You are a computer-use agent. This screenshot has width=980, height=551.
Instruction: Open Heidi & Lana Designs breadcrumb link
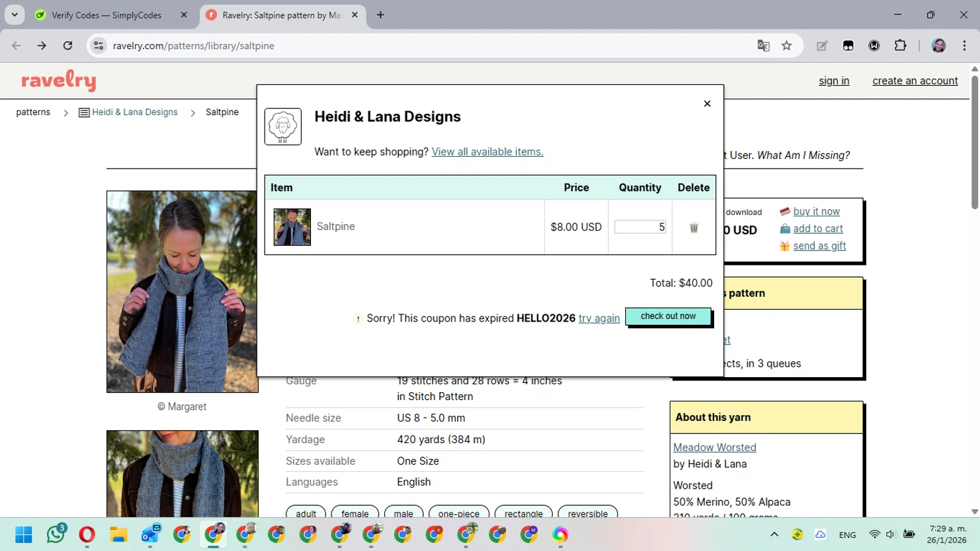pyautogui.click(x=135, y=112)
